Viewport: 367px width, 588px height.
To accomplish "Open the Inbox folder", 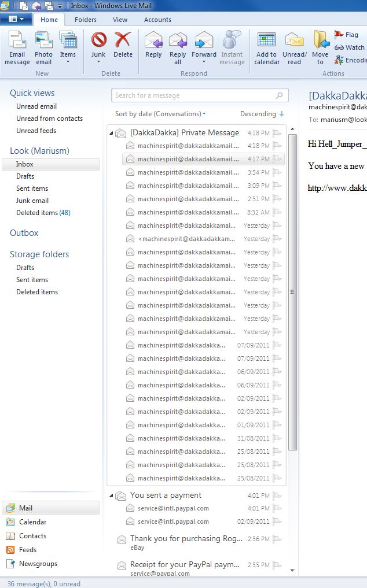I will (51, 164).
